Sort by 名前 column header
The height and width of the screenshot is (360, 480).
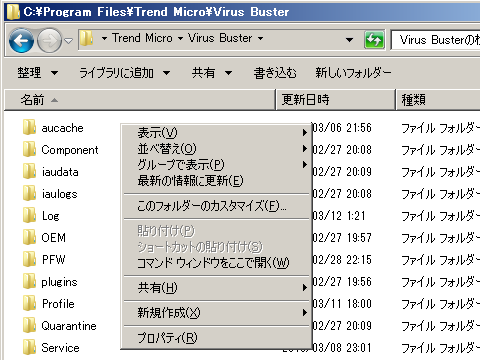(x=140, y=99)
